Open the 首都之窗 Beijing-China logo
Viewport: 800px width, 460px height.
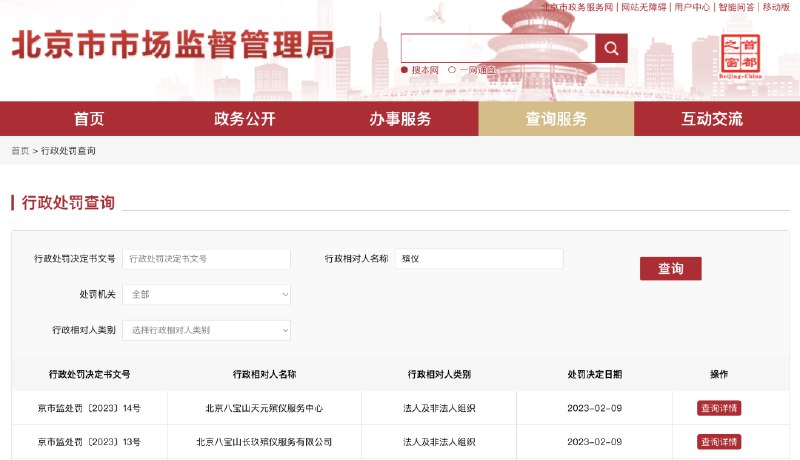point(740,56)
